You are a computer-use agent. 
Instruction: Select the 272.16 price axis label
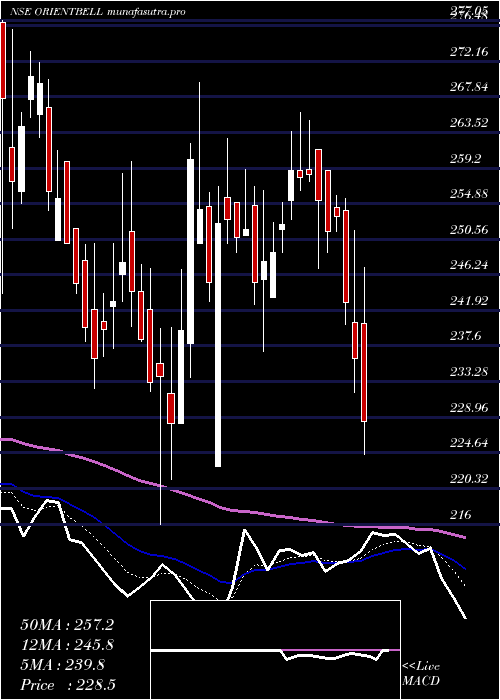coord(469,52)
